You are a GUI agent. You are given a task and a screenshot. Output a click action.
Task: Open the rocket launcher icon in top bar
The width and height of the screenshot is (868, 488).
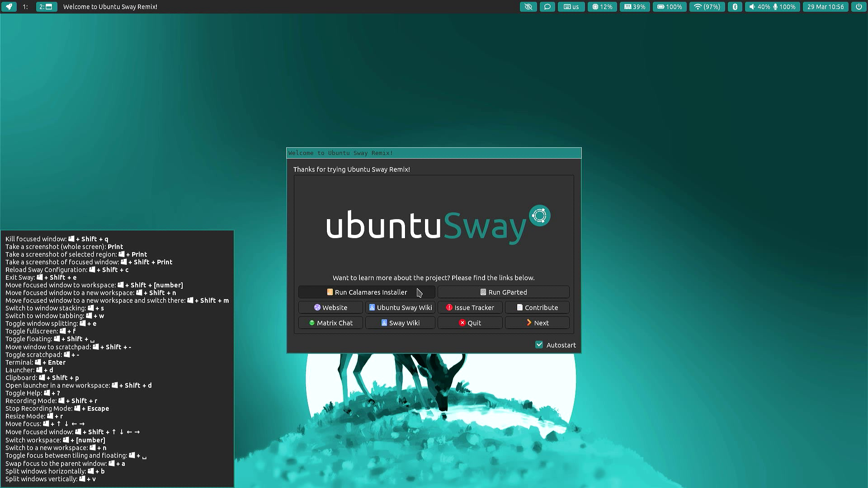(x=9, y=7)
